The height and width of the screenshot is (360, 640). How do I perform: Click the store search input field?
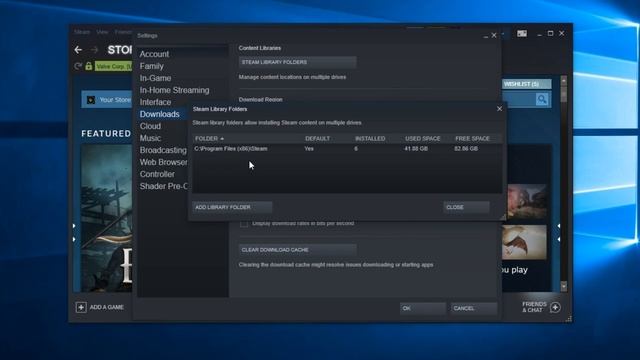[518, 99]
